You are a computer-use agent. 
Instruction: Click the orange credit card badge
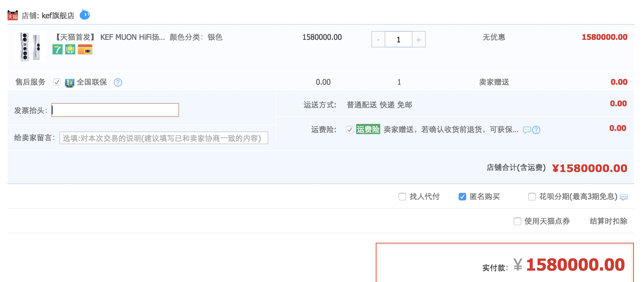85,50
